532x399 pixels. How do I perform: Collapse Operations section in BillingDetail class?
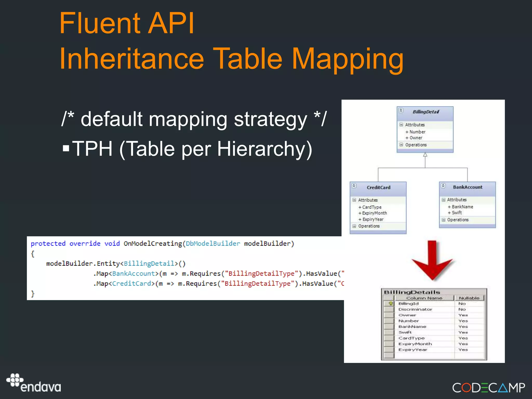click(401, 145)
